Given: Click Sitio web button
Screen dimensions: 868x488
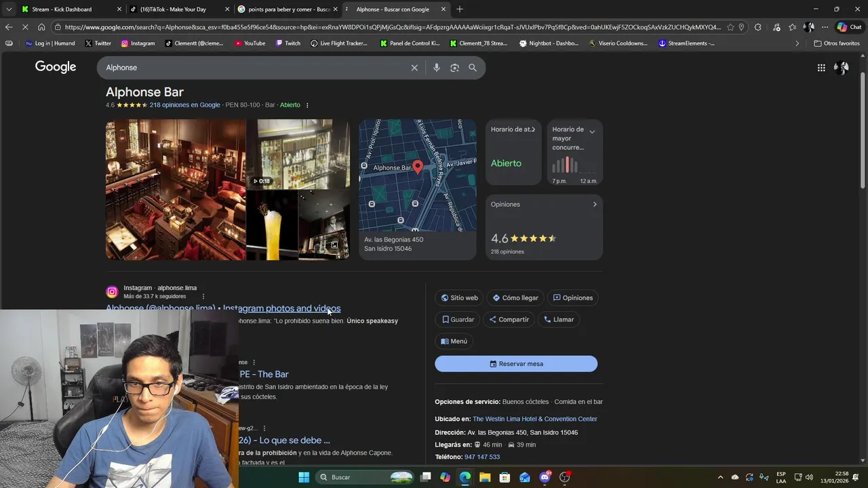Looking at the screenshot, I should (x=459, y=298).
